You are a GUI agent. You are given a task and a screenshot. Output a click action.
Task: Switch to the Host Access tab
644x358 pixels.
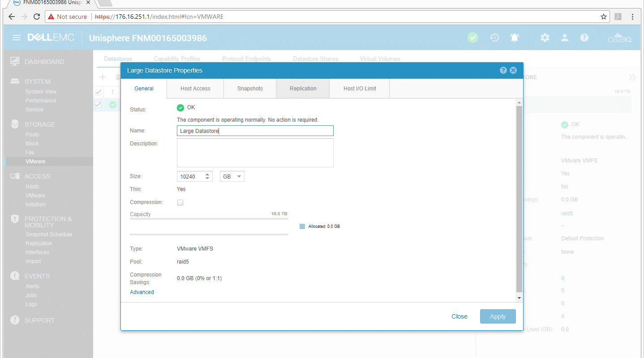[195, 89]
